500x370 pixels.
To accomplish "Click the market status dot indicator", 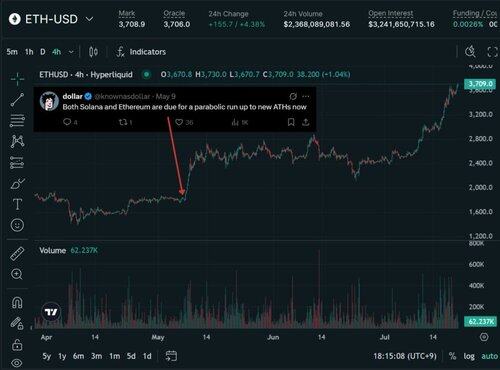I will coord(146,74).
